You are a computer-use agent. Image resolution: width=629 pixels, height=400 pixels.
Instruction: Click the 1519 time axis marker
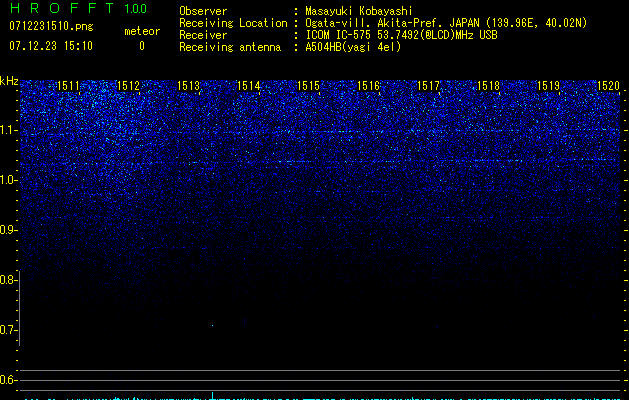click(548, 86)
